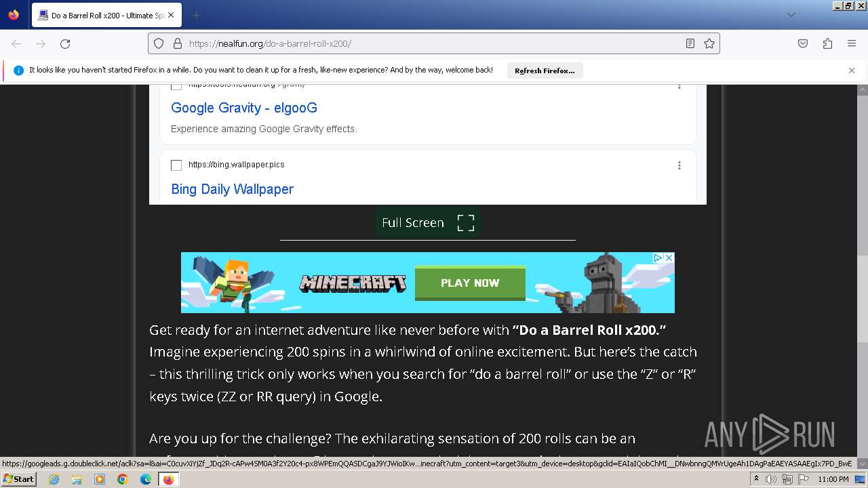
Task: Open the network tray icon
Action: (x=787, y=479)
